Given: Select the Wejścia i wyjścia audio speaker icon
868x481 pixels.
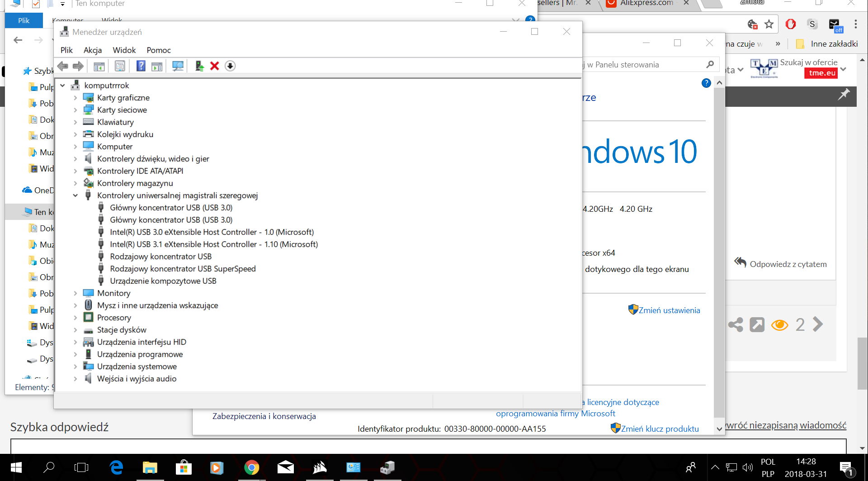Looking at the screenshot, I should [89, 379].
